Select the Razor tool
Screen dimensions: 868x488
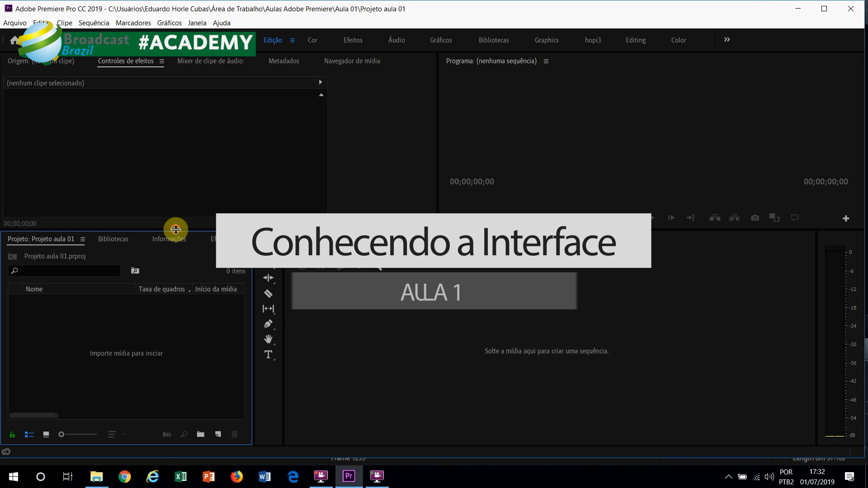(x=268, y=294)
